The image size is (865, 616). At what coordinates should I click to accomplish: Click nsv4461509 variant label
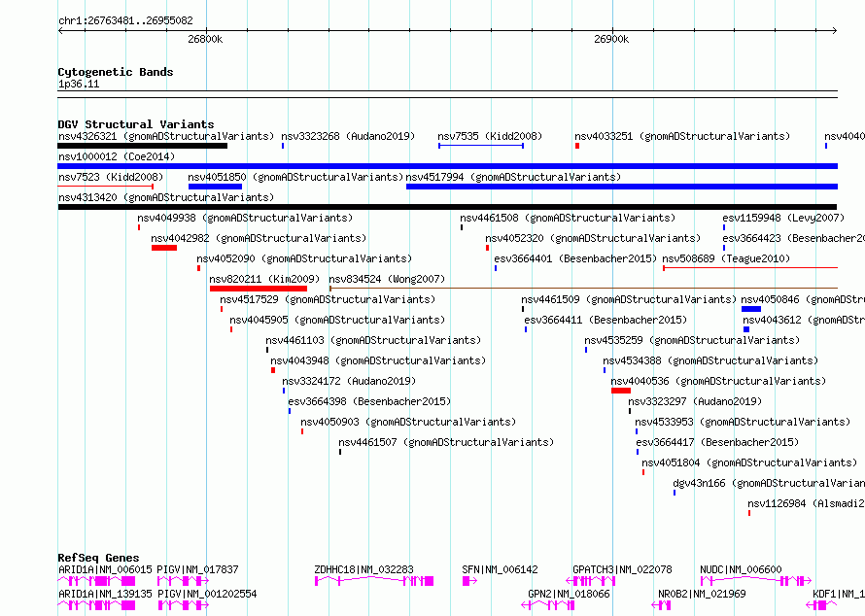(629, 299)
